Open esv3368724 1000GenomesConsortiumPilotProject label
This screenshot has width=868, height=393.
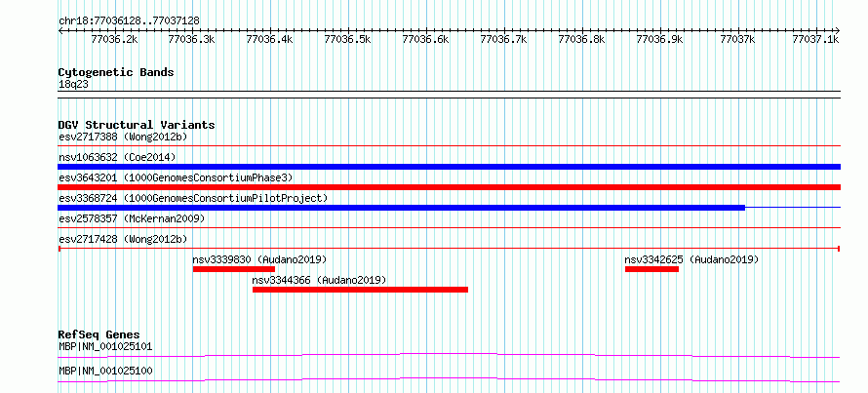click(x=193, y=198)
